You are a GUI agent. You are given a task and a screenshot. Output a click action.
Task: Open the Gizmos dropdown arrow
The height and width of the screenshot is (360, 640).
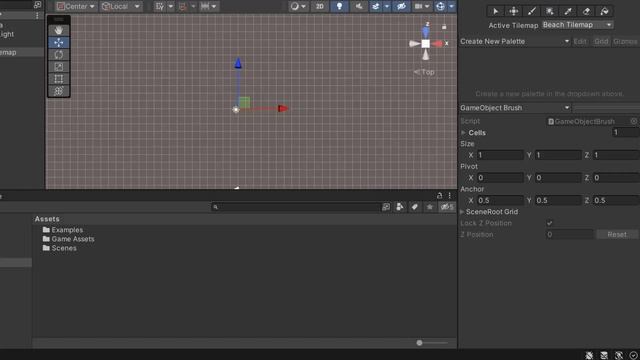451,6
